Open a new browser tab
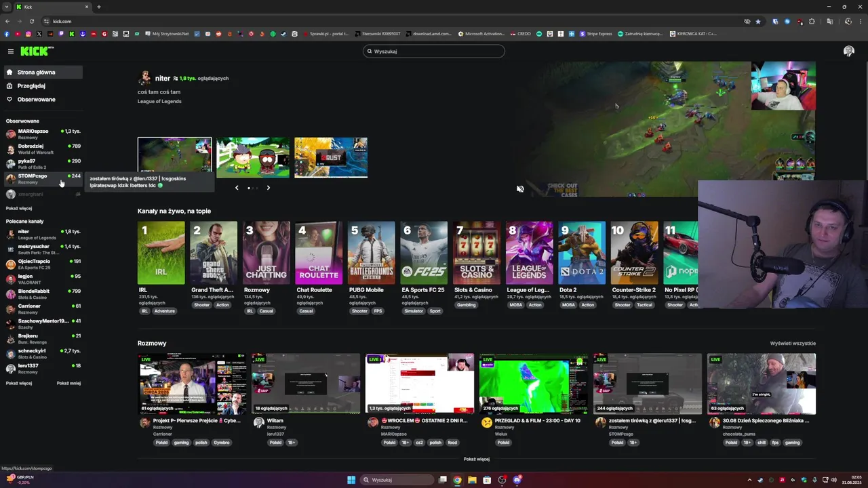The image size is (868, 488). (98, 7)
